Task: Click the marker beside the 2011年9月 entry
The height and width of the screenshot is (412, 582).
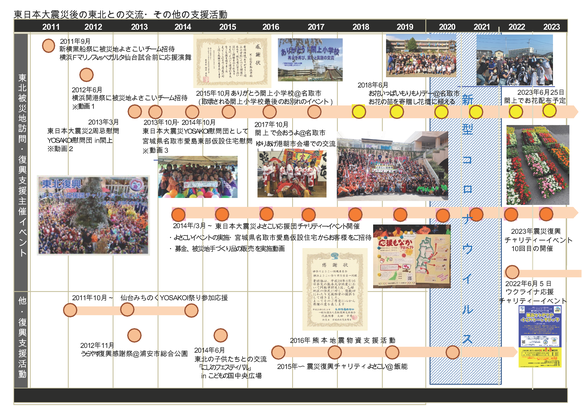Action: click(x=48, y=46)
